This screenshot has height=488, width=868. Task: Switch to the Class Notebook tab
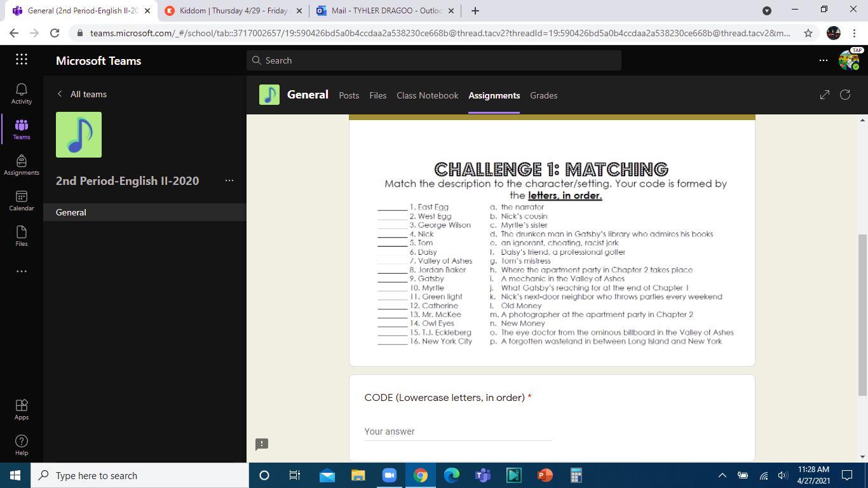point(427,95)
